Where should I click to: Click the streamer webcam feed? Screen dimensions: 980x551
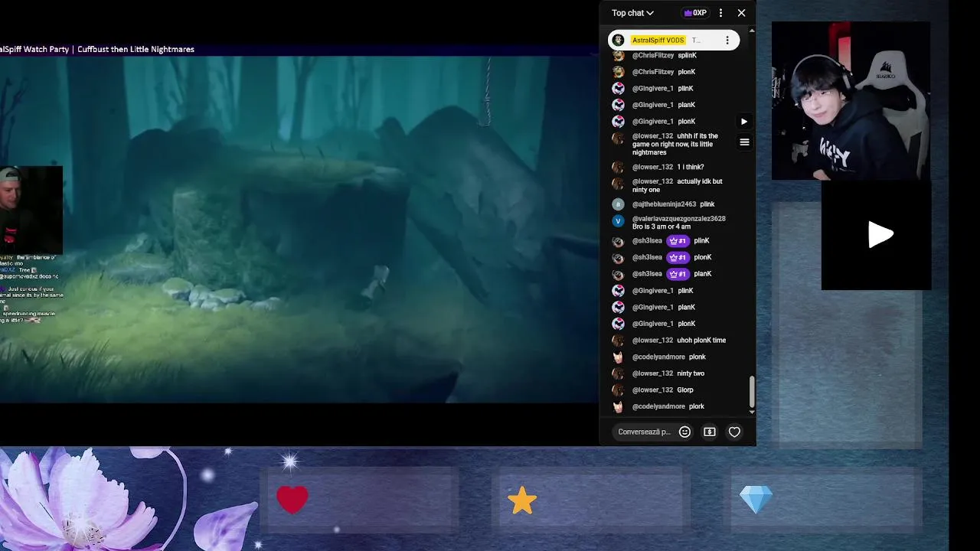point(851,101)
